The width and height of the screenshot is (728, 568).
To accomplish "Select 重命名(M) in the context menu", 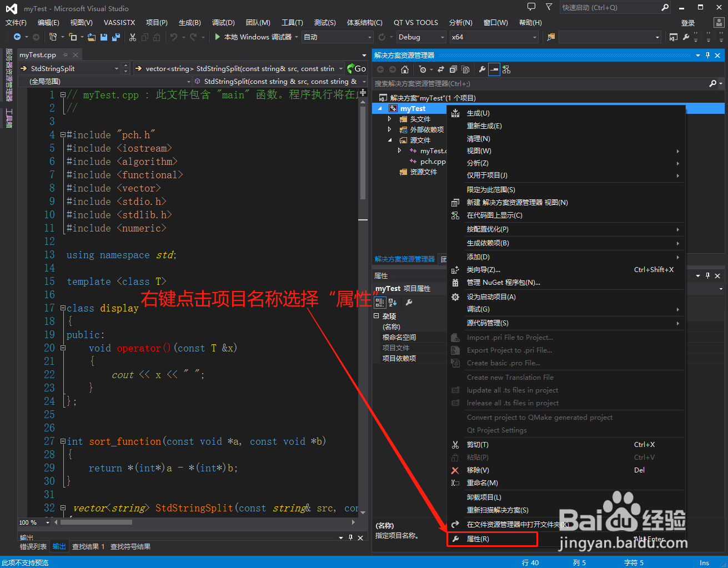I will tap(566, 483).
